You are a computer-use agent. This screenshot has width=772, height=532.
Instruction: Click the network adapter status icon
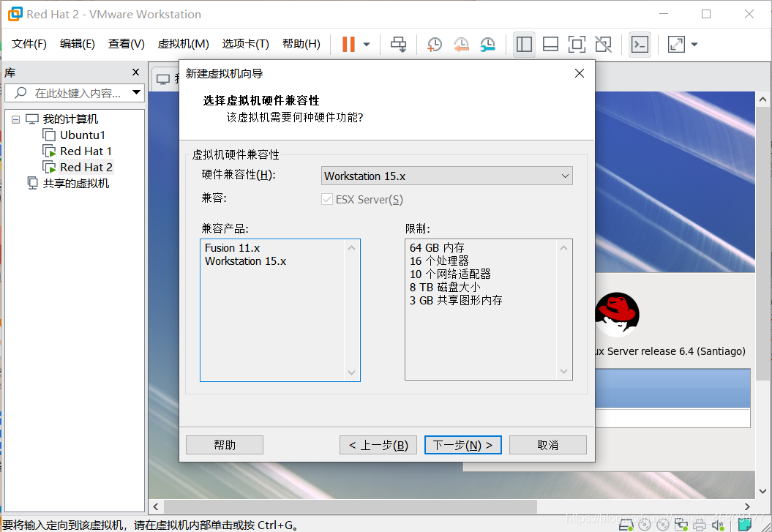coord(681,525)
